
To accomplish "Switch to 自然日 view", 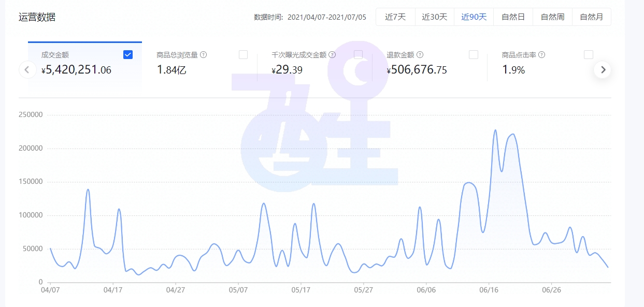I will tap(513, 17).
